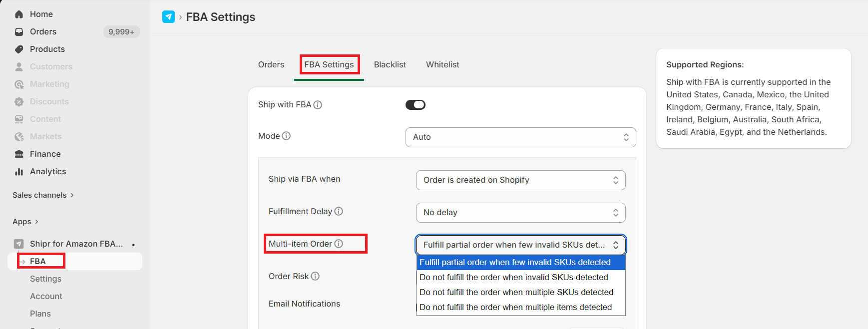868x329 pixels.
Task: Click info icon beside Order Risk
Action: (x=315, y=277)
